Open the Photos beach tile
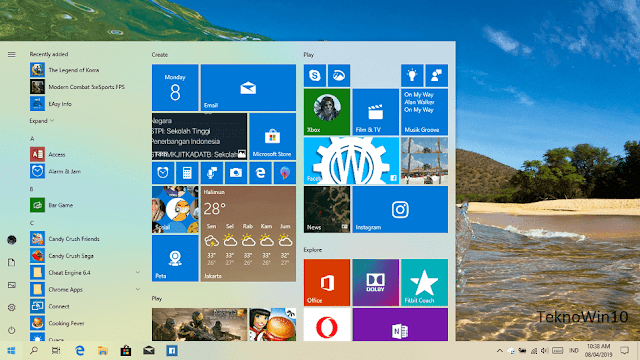 click(424, 161)
